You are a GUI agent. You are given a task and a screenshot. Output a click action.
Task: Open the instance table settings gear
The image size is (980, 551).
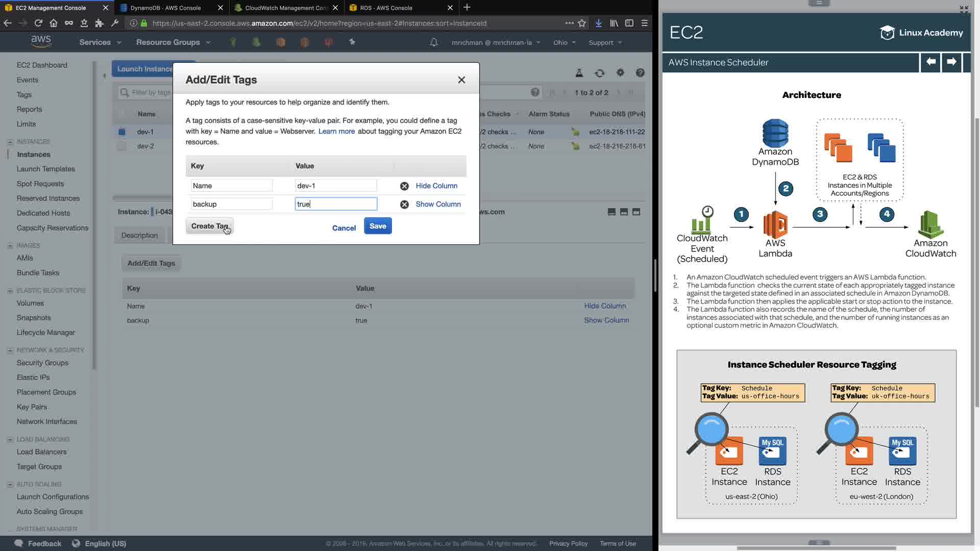coord(620,73)
